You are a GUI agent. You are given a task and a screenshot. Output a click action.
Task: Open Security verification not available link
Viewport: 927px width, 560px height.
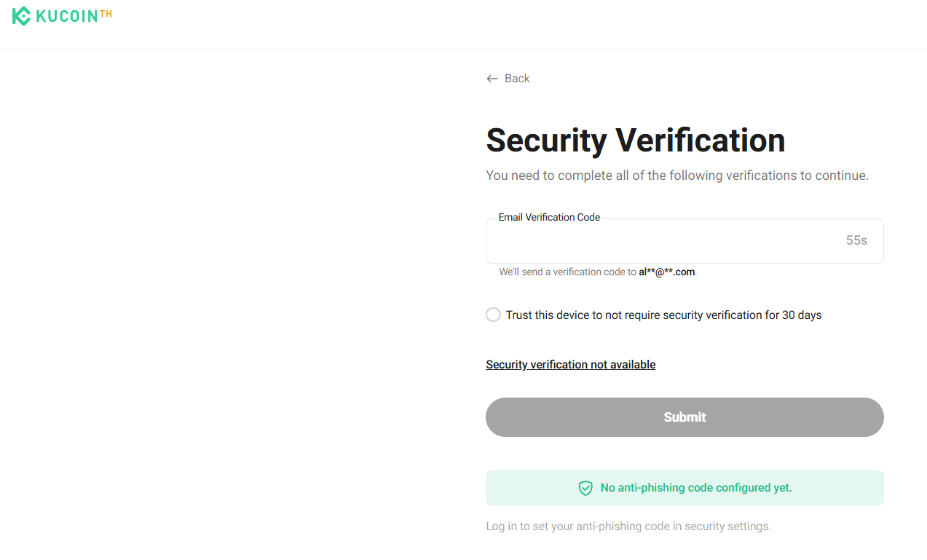[570, 365]
